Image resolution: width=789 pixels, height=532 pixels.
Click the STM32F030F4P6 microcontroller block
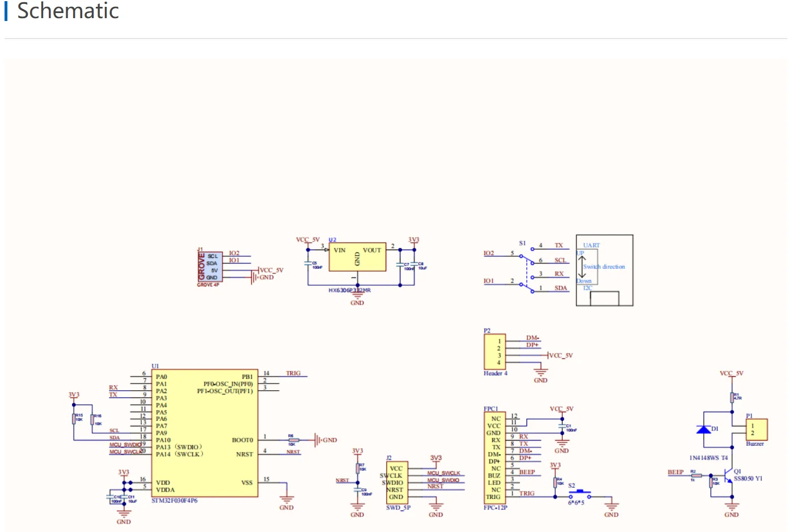[204, 433]
